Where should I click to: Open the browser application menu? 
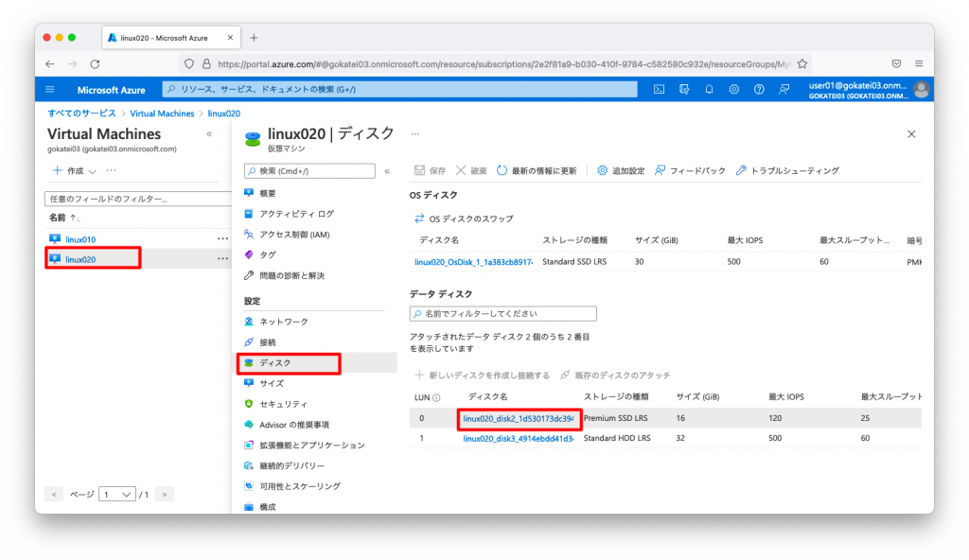(919, 63)
